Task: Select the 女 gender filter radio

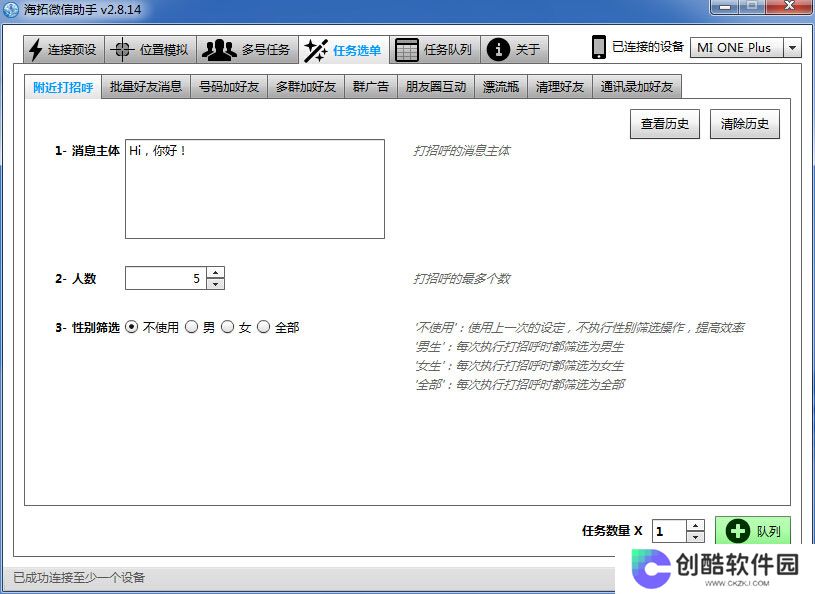Action: (x=227, y=327)
